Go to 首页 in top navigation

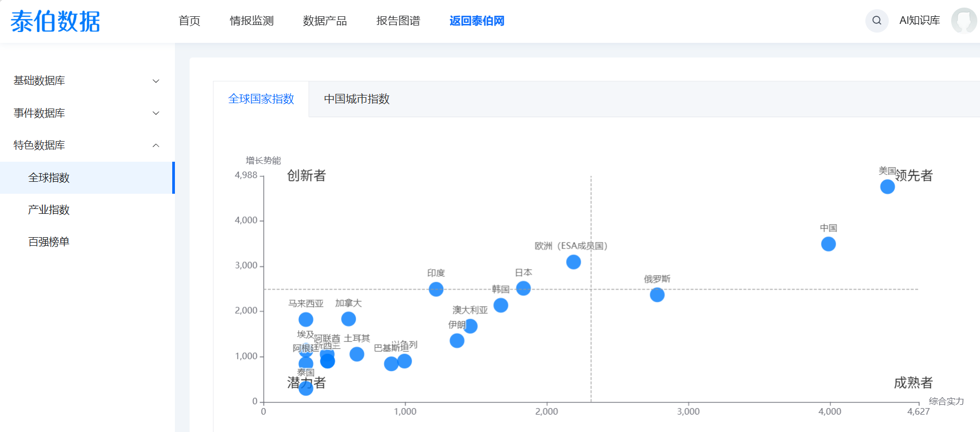[189, 21]
